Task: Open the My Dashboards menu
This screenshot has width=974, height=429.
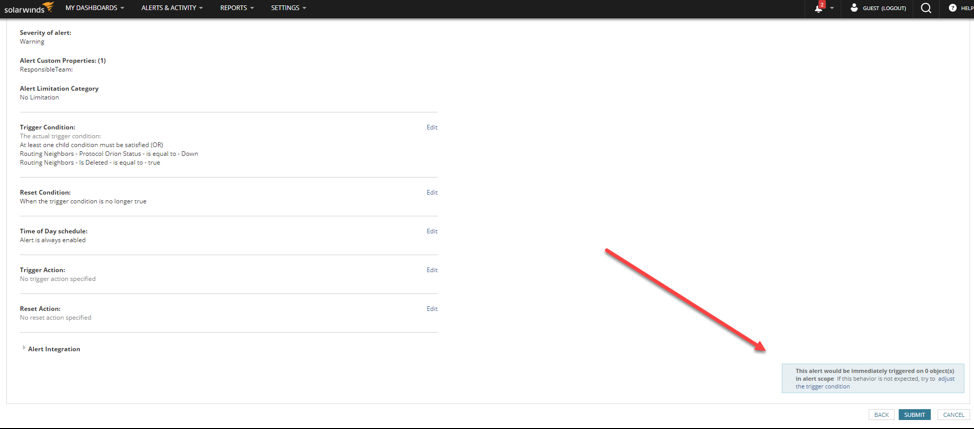Action: 94,8
